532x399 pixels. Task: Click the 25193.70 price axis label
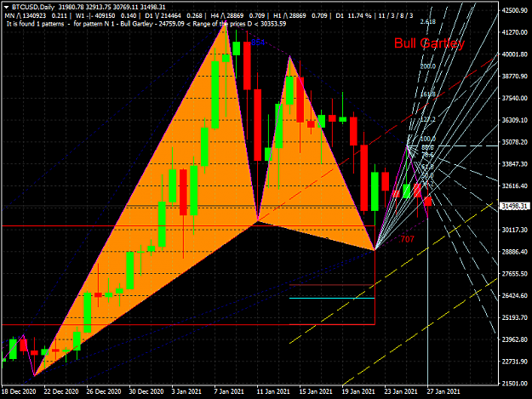click(x=515, y=317)
